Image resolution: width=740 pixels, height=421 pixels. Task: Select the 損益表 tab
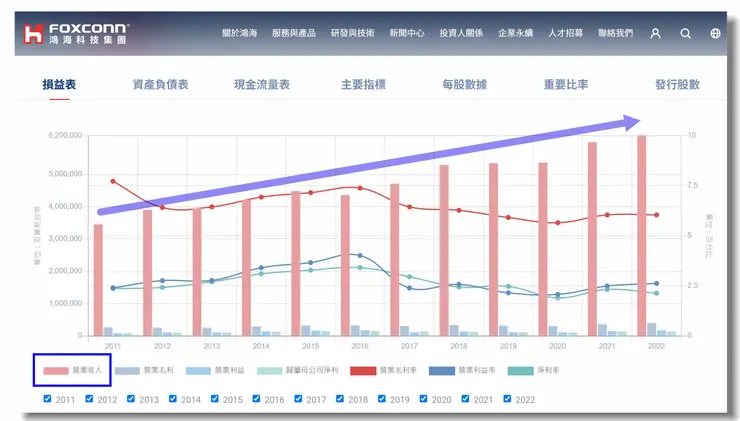pyautogui.click(x=59, y=84)
